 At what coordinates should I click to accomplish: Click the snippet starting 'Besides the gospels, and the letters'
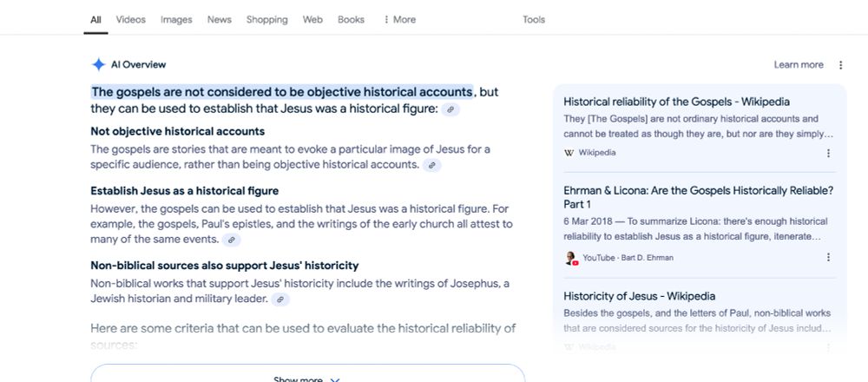pyautogui.click(x=697, y=320)
